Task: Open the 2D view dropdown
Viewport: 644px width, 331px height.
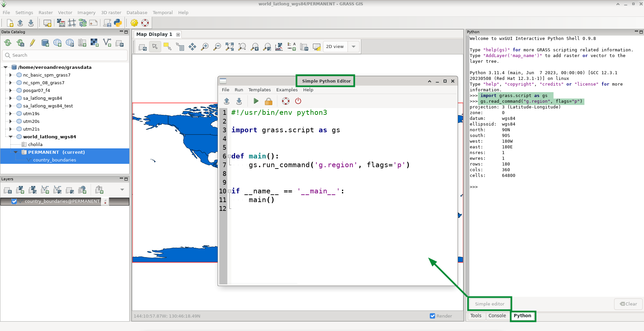Action: click(x=353, y=47)
